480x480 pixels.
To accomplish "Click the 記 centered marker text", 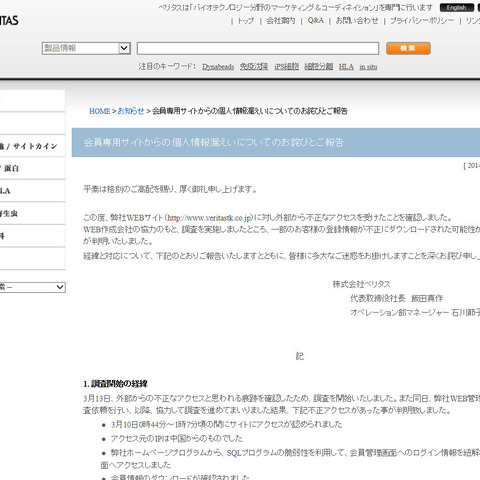I will click(x=300, y=356).
